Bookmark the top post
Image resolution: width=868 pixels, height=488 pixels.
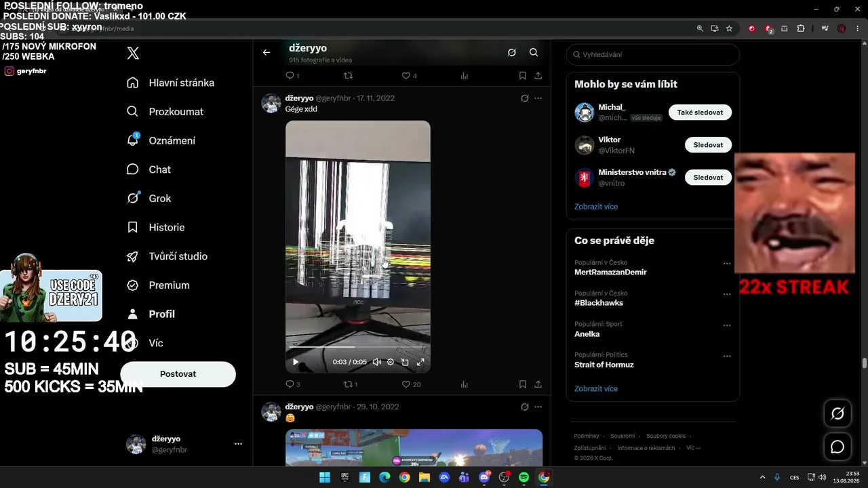point(523,76)
